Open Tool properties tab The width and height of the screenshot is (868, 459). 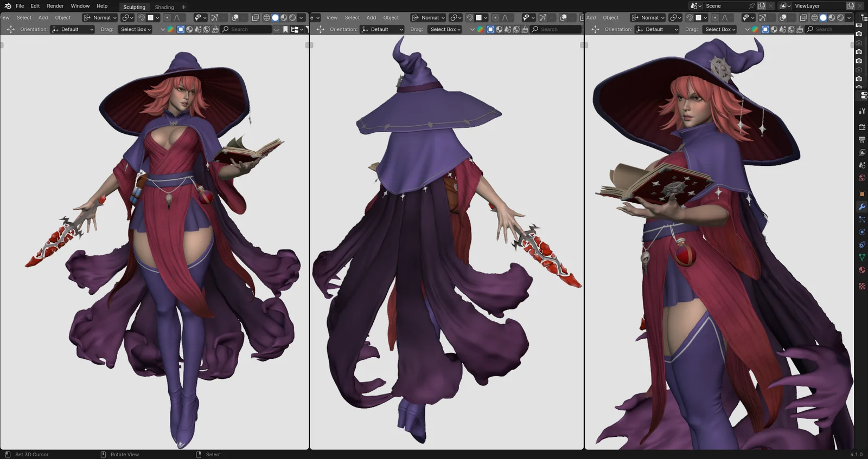[x=862, y=111]
